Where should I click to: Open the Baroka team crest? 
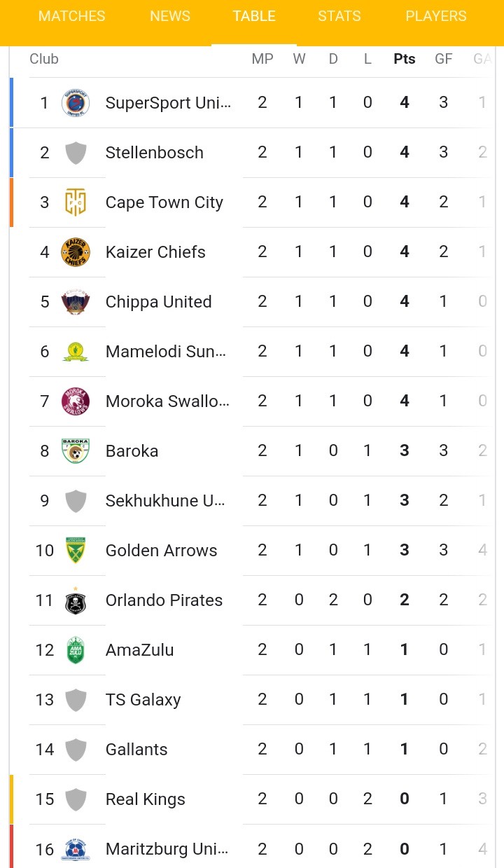(76, 451)
